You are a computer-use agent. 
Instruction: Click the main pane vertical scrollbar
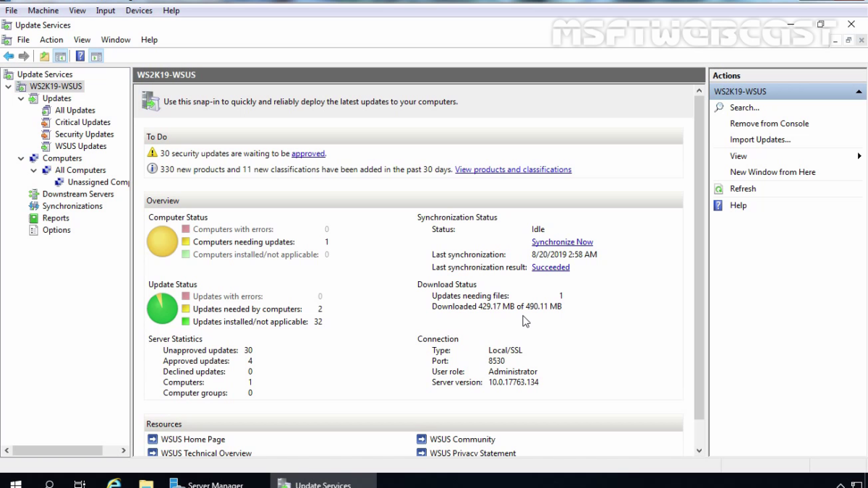(699, 257)
